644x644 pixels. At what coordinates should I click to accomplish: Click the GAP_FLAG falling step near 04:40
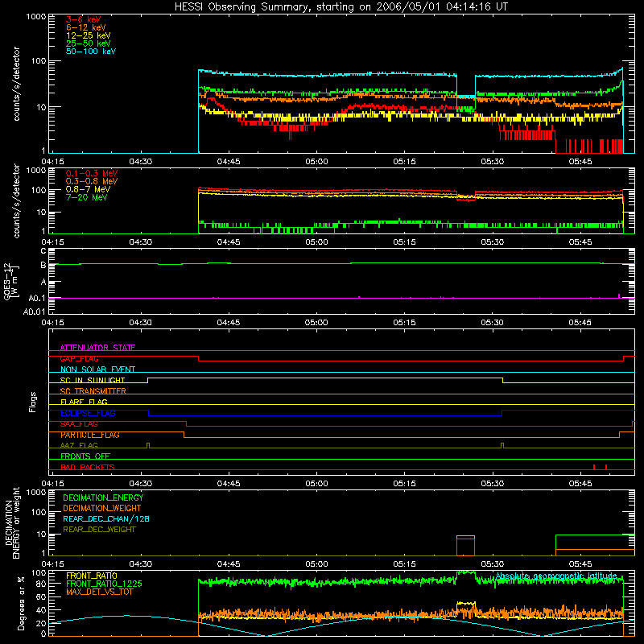(198, 358)
